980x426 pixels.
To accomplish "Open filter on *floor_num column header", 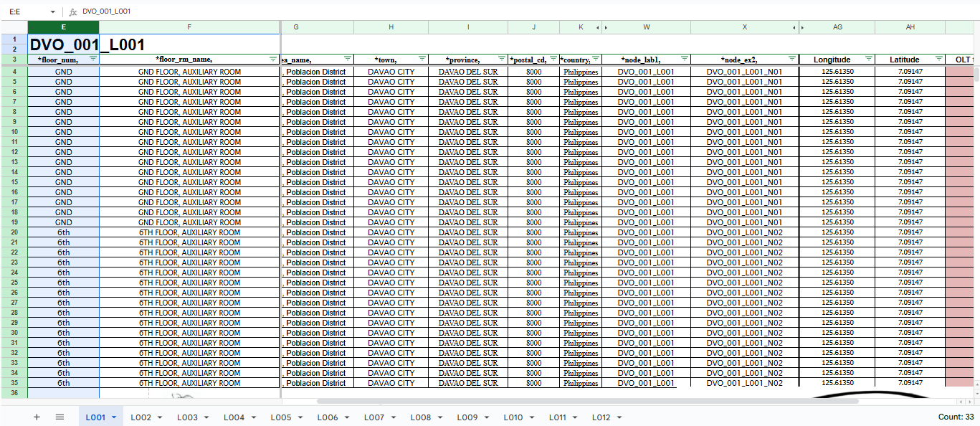I will pos(92,60).
